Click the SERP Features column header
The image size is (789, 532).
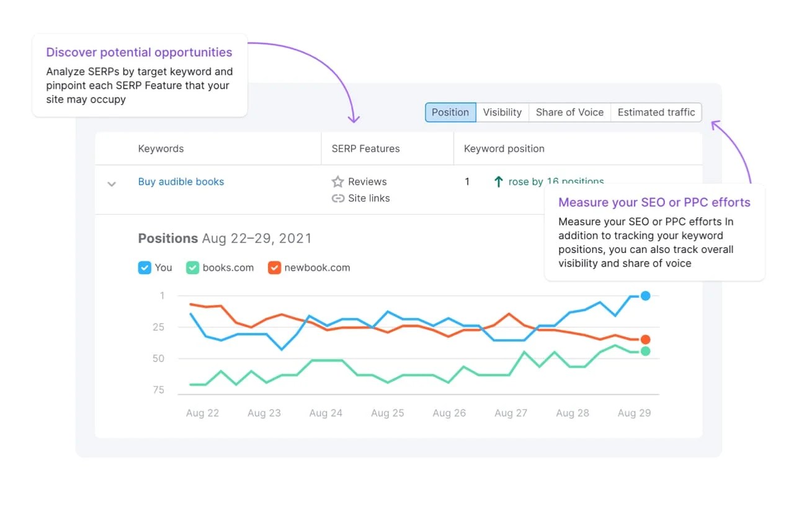365,149
